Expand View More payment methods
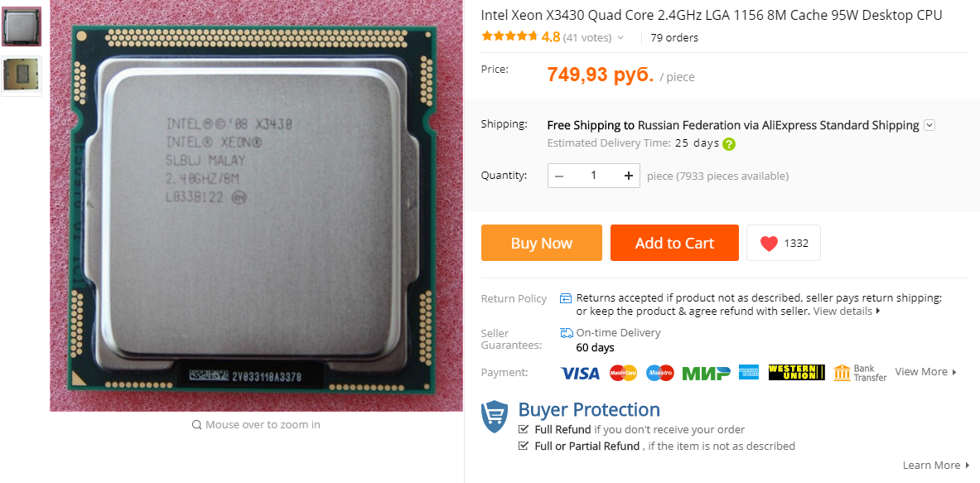This screenshot has height=483, width=980. 925,372
